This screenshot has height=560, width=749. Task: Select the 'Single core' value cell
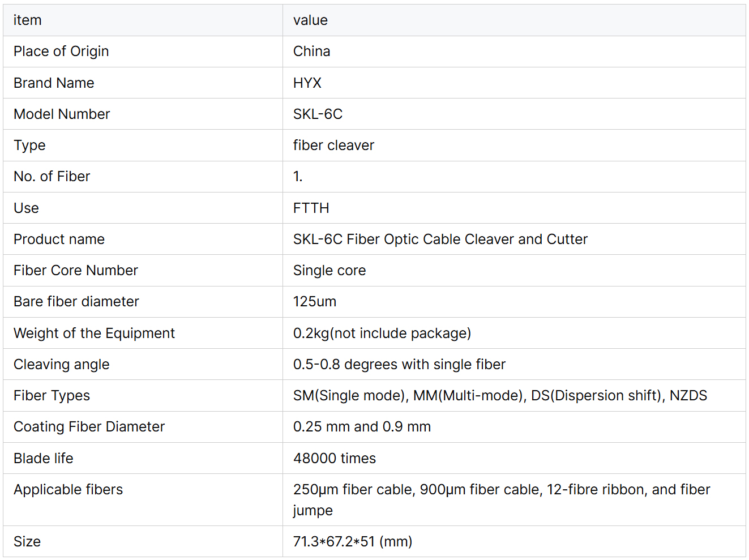329,271
